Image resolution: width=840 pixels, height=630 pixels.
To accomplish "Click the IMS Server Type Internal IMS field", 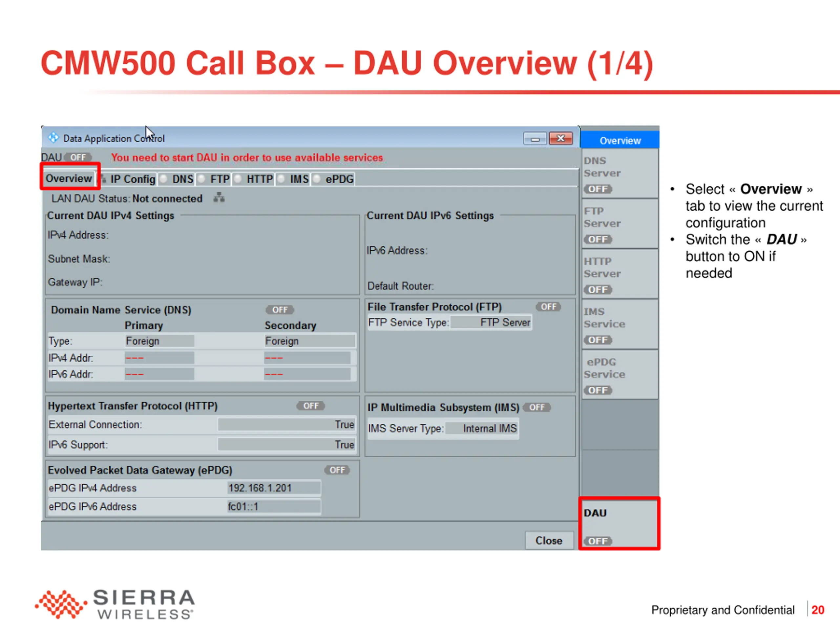I will tap(482, 429).
